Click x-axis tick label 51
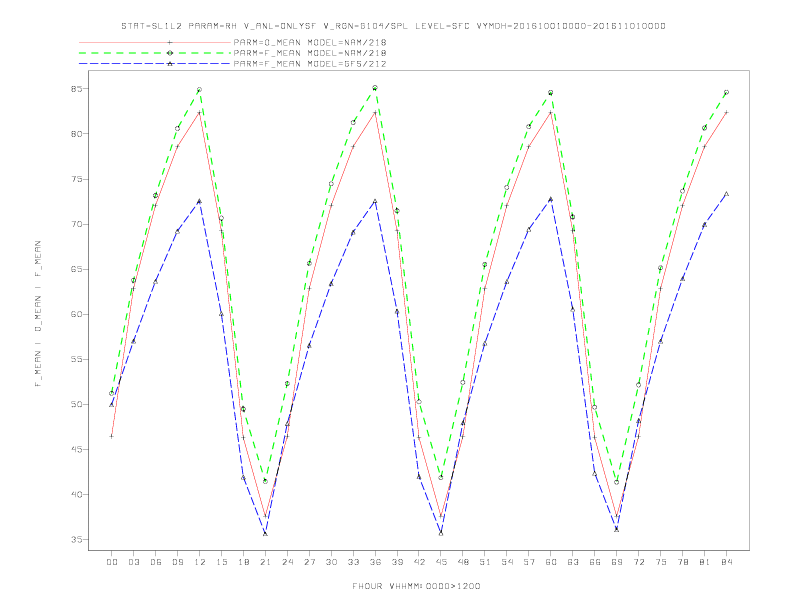 point(485,562)
